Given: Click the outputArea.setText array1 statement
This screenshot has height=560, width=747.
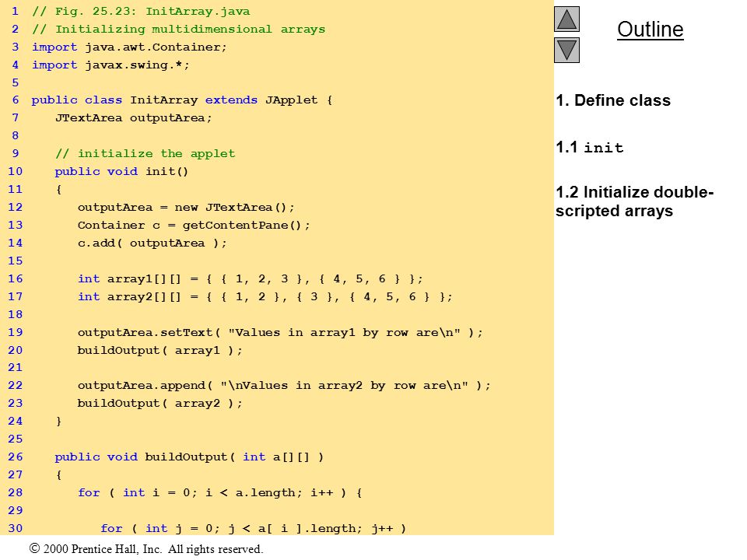Looking at the screenshot, I should pos(280,333).
